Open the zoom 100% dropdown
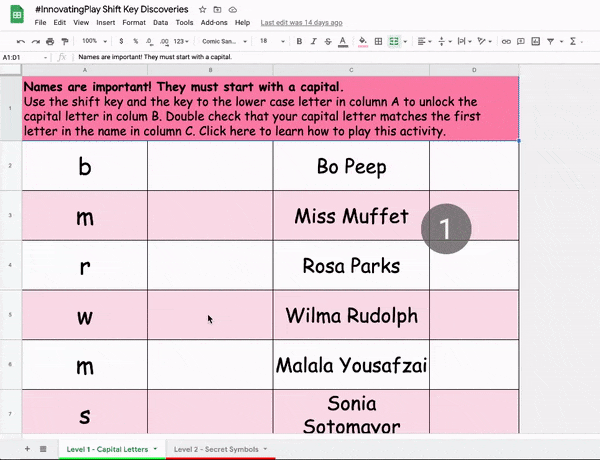This screenshot has height=460, width=600. click(x=94, y=41)
